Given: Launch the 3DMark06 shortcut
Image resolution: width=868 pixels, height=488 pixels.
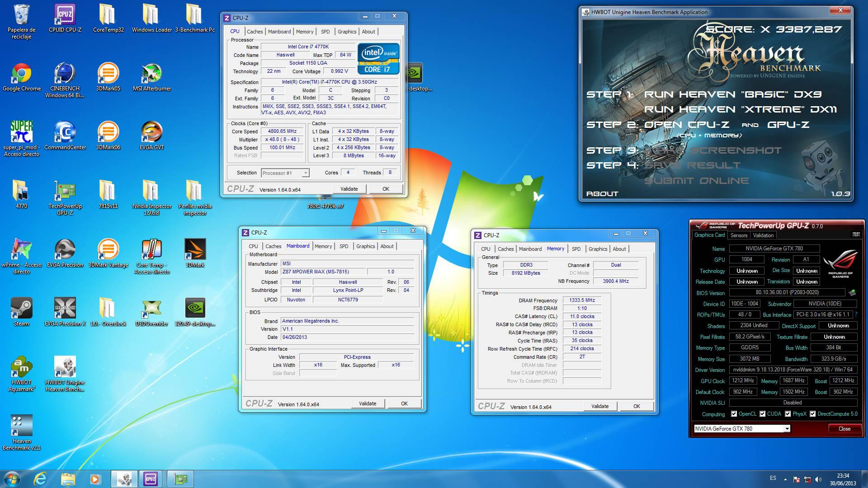Looking at the screenshot, I should click(108, 136).
